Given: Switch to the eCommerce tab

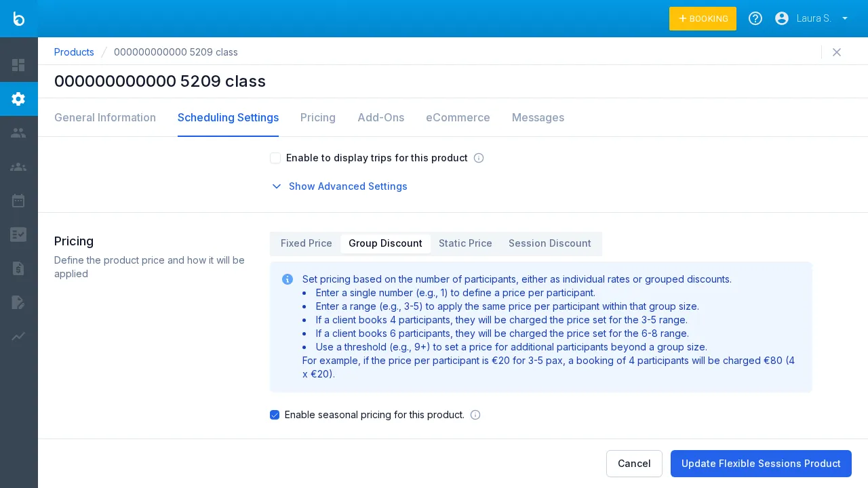Looking at the screenshot, I should coord(458,117).
